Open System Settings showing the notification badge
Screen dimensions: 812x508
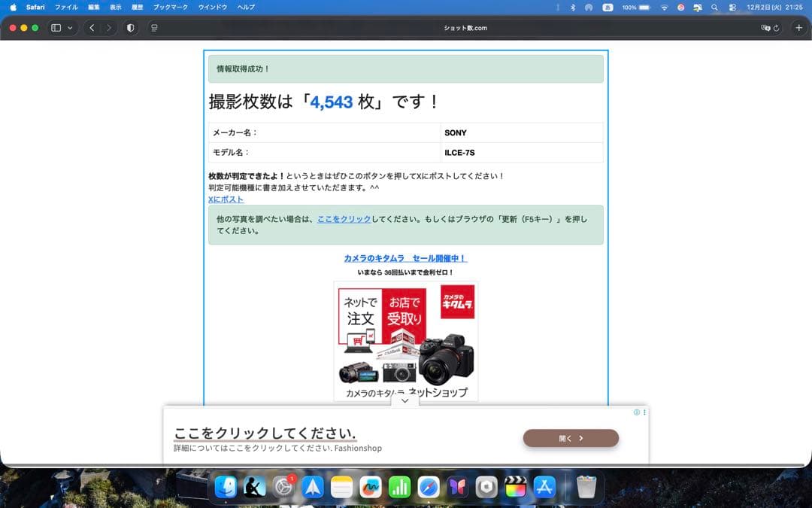click(x=283, y=488)
